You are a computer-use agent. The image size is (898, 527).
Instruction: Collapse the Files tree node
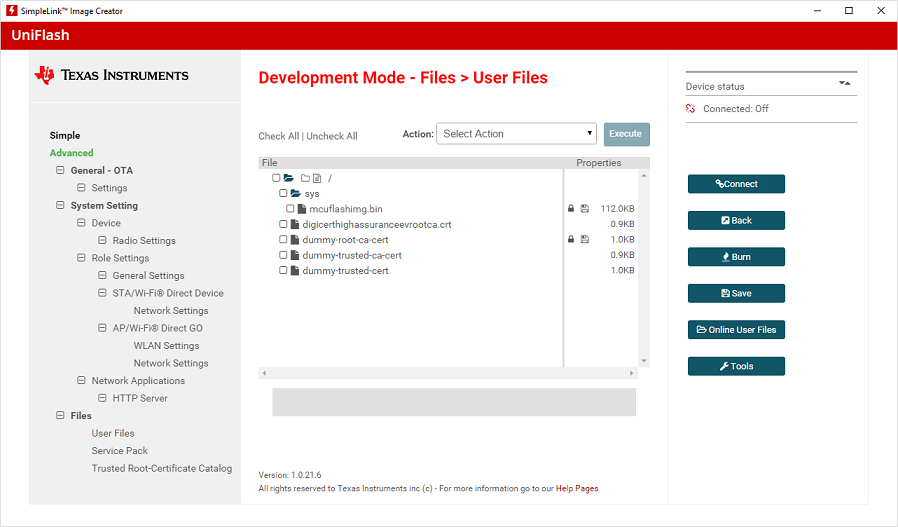(x=60, y=415)
